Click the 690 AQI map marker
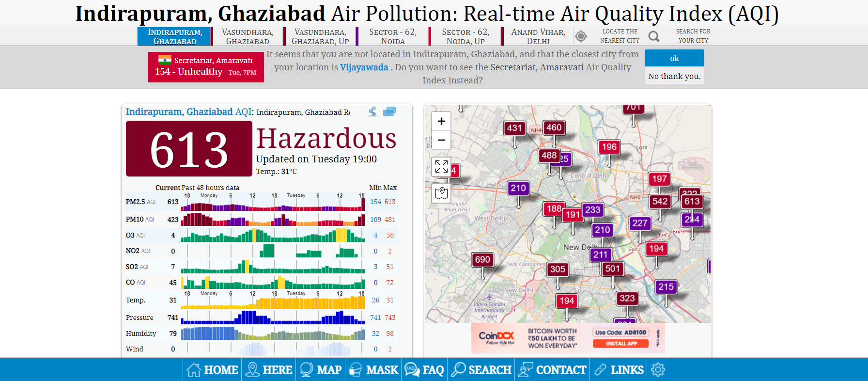 pyautogui.click(x=482, y=260)
